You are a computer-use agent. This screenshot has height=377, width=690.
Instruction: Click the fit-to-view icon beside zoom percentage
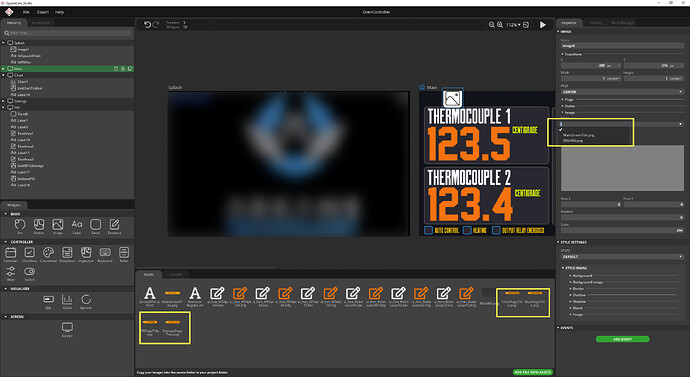pos(526,25)
